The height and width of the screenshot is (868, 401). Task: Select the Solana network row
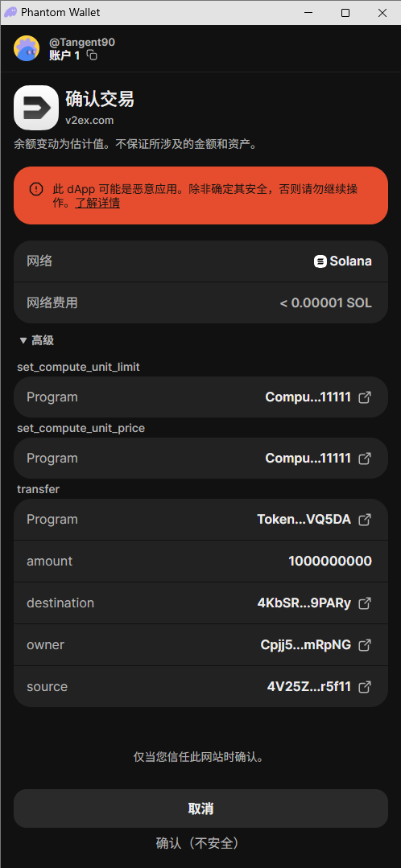200,261
